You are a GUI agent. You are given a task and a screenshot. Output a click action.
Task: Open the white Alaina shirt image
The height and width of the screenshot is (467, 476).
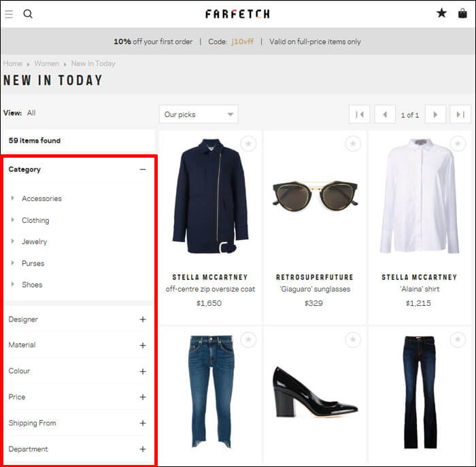click(420, 196)
